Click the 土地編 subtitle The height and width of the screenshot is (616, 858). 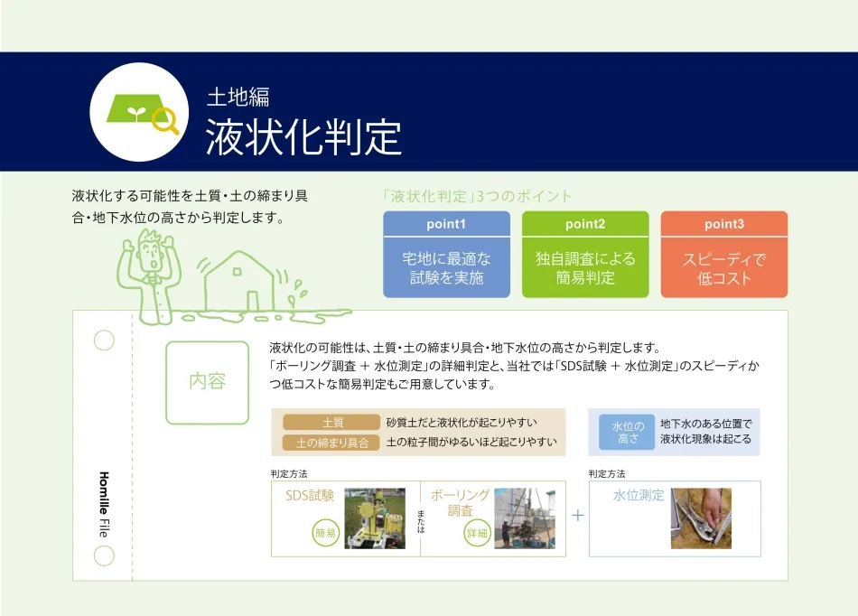pyautogui.click(x=238, y=97)
